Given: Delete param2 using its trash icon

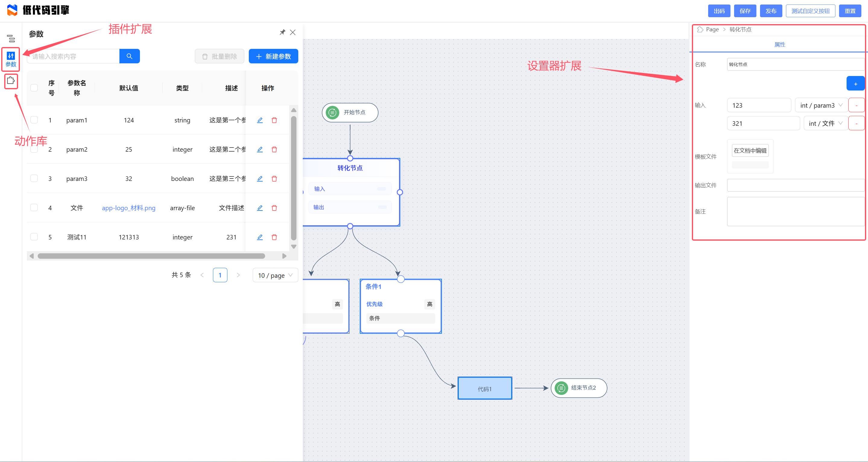Looking at the screenshot, I should point(275,149).
